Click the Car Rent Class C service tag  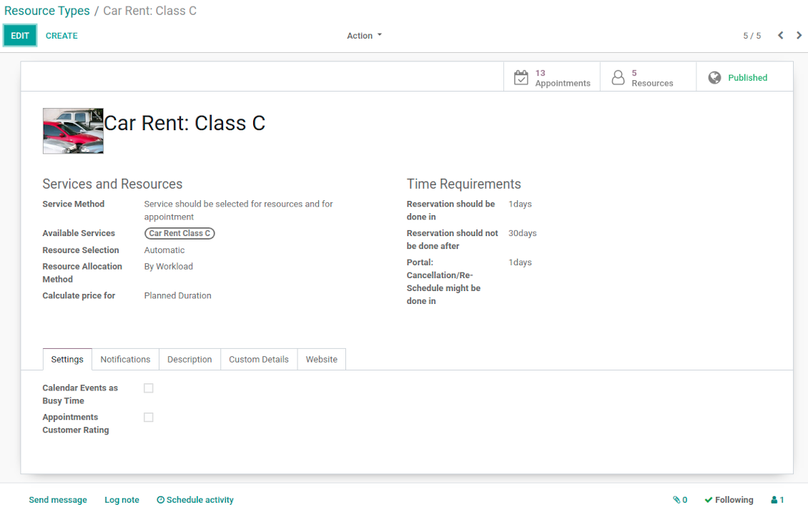[x=179, y=234]
